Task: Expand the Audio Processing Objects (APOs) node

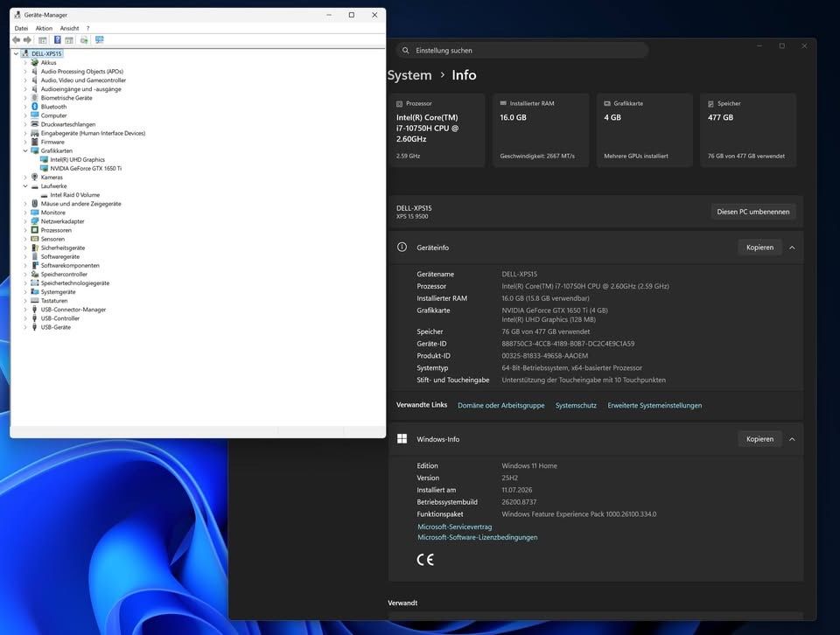Action: point(25,71)
